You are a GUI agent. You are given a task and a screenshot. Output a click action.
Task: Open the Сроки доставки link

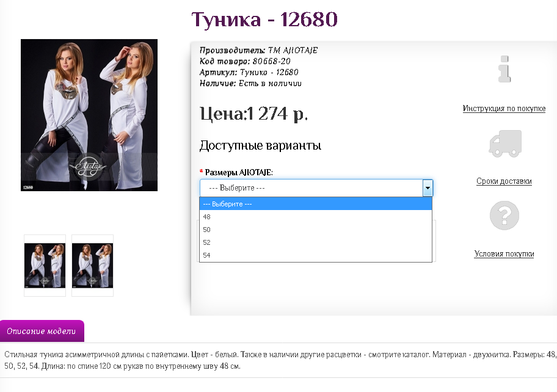pos(504,181)
